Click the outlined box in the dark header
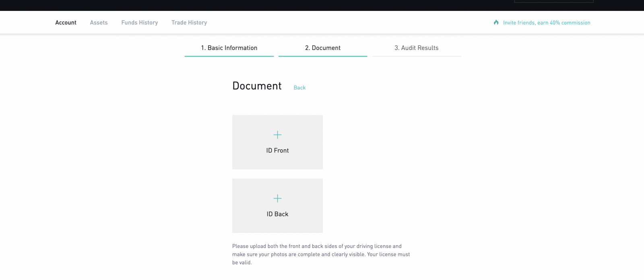The height and width of the screenshot is (280, 644). [553, 1]
